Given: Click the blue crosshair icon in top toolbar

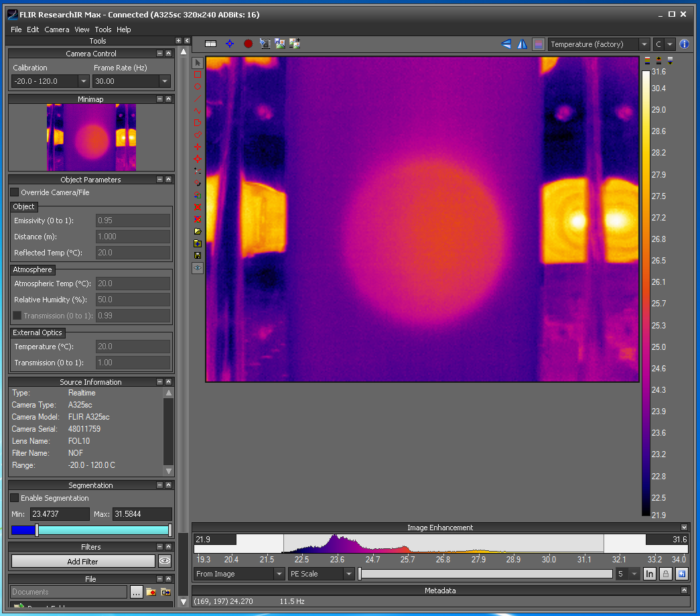Looking at the screenshot, I should coord(230,44).
